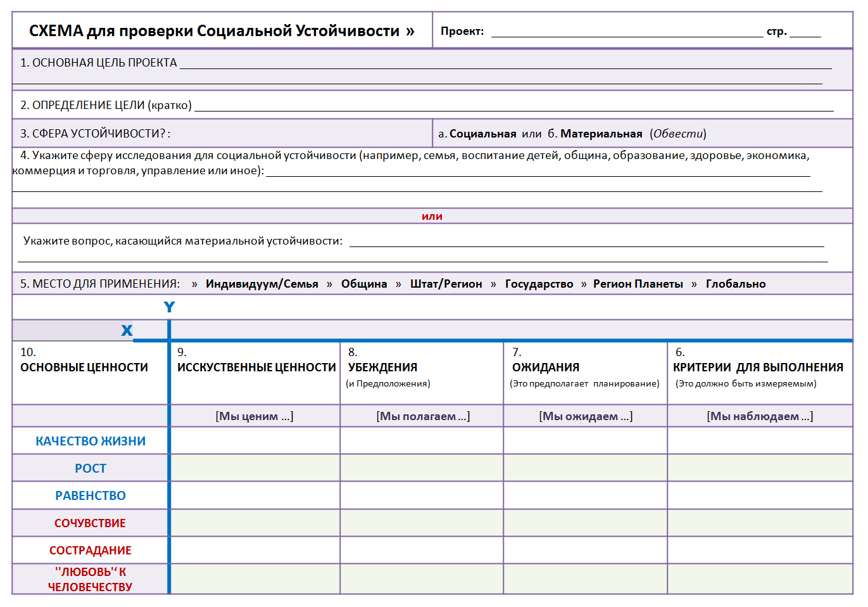The width and height of the screenshot is (868, 607).
Task: Select the Индивидуум/Семья application scope
Action: coord(260,283)
